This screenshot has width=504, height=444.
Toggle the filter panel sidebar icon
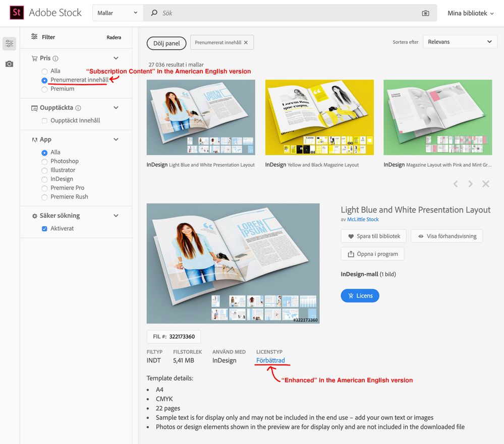pyautogui.click(x=9, y=43)
